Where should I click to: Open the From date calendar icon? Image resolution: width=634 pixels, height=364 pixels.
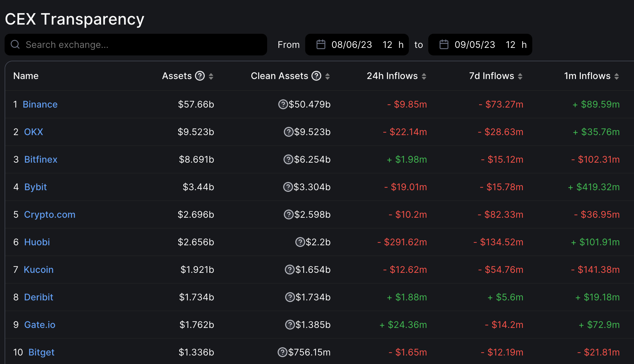(321, 44)
